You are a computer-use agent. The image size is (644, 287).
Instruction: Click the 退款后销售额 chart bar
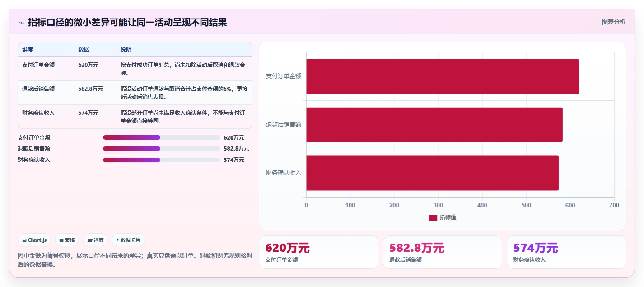coord(434,125)
